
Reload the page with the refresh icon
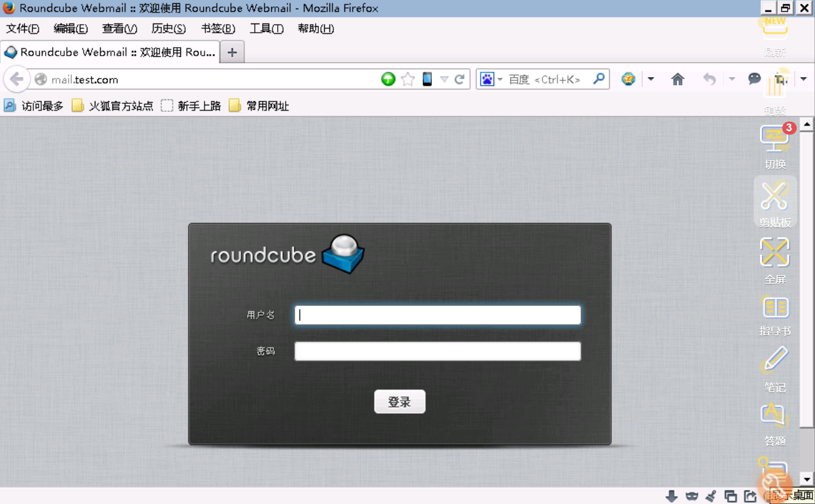[459, 79]
